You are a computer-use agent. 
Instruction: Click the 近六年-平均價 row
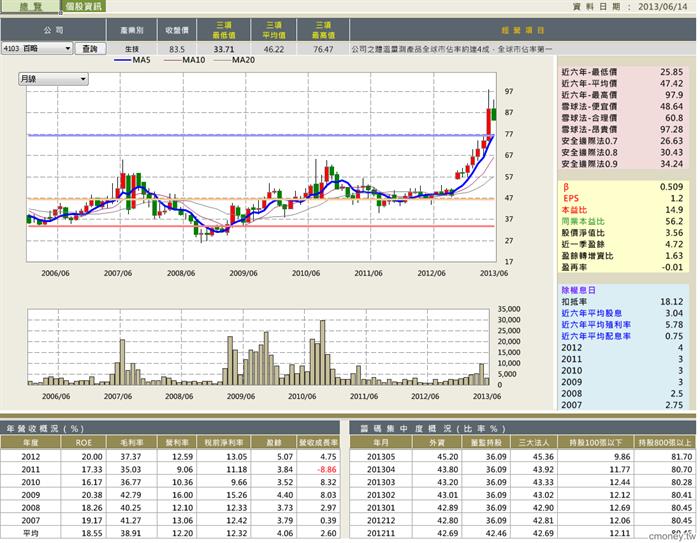point(622,84)
